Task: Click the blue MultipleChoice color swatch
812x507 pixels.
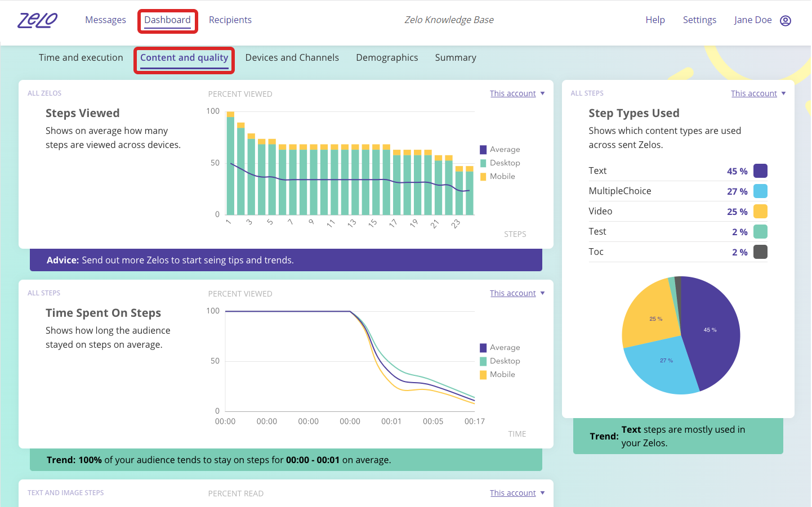Action: pos(760,191)
